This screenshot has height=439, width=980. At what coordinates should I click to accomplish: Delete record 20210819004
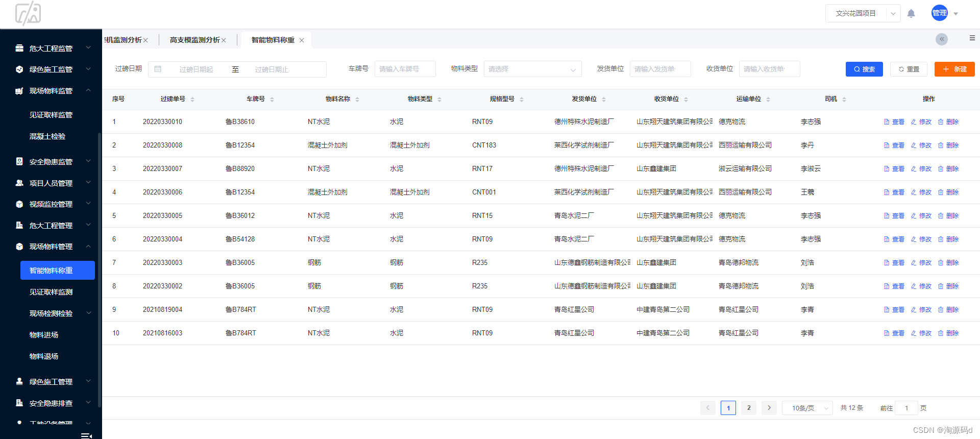coord(948,310)
